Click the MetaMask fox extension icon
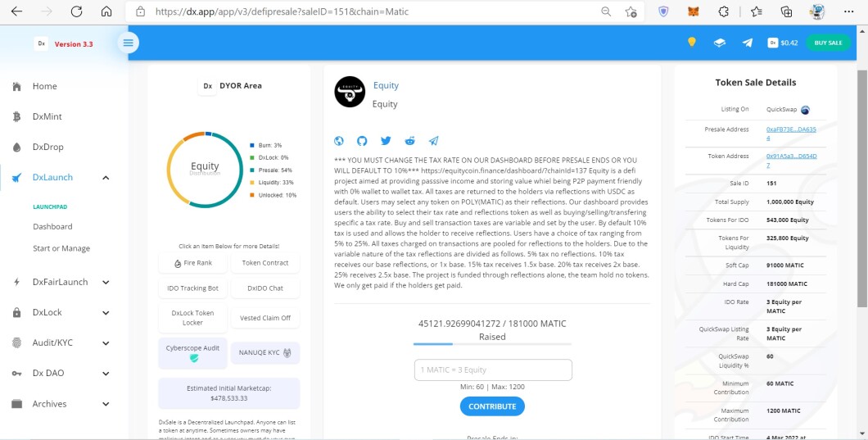The image size is (868, 440). point(694,11)
